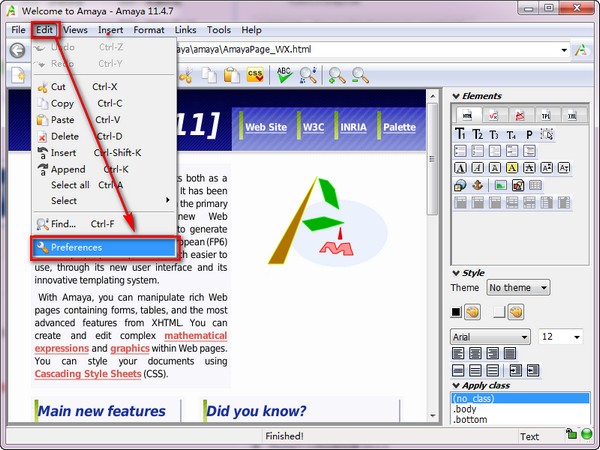Click the back navigation arrow icon
The height and width of the screenshot is (450, 600).
17,51
